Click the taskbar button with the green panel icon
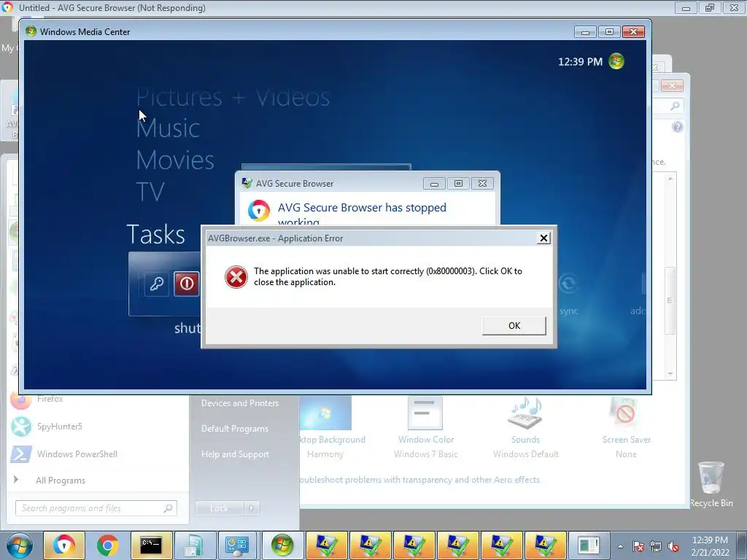 point(589,545)
